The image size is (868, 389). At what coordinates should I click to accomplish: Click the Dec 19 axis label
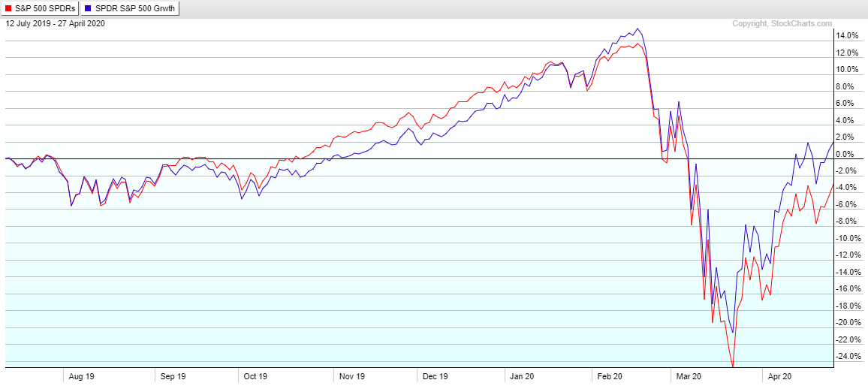click(436, 376)
